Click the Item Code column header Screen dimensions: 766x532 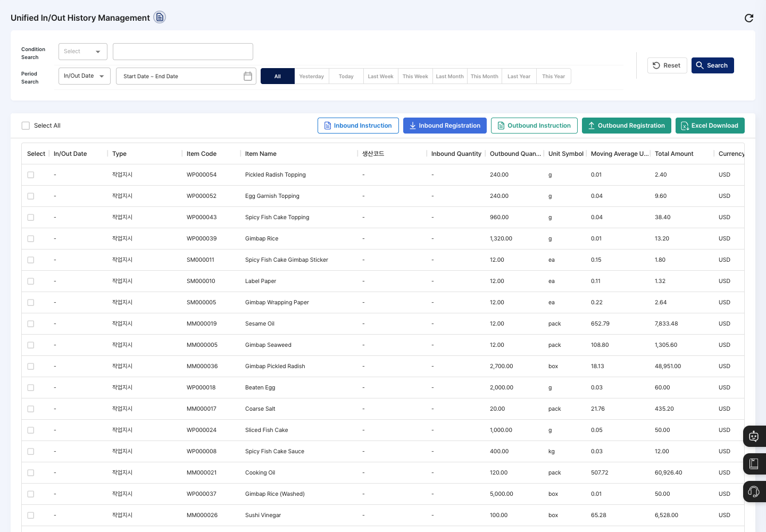click(x=202, y=154)
